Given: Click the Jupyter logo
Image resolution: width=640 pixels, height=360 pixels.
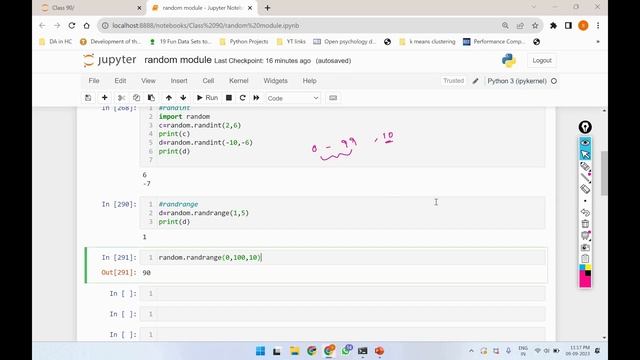Looking at the screenshot, I should [x=110, y=60].
